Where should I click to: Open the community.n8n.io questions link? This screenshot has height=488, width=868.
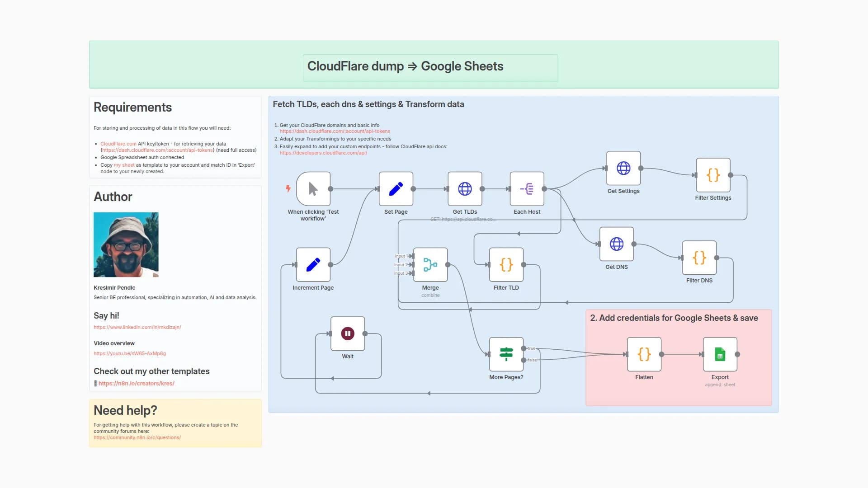pos(137,437)
